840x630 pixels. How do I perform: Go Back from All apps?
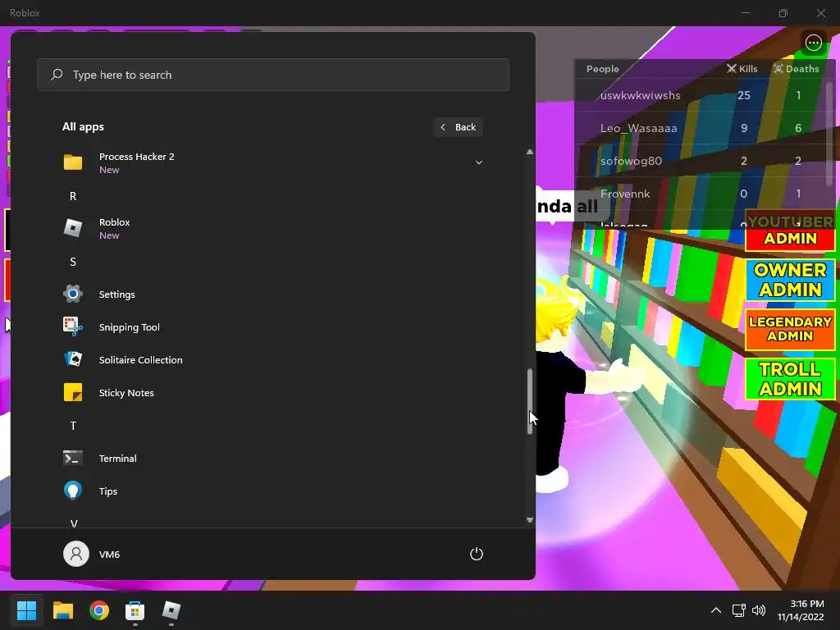click(459, 127)
